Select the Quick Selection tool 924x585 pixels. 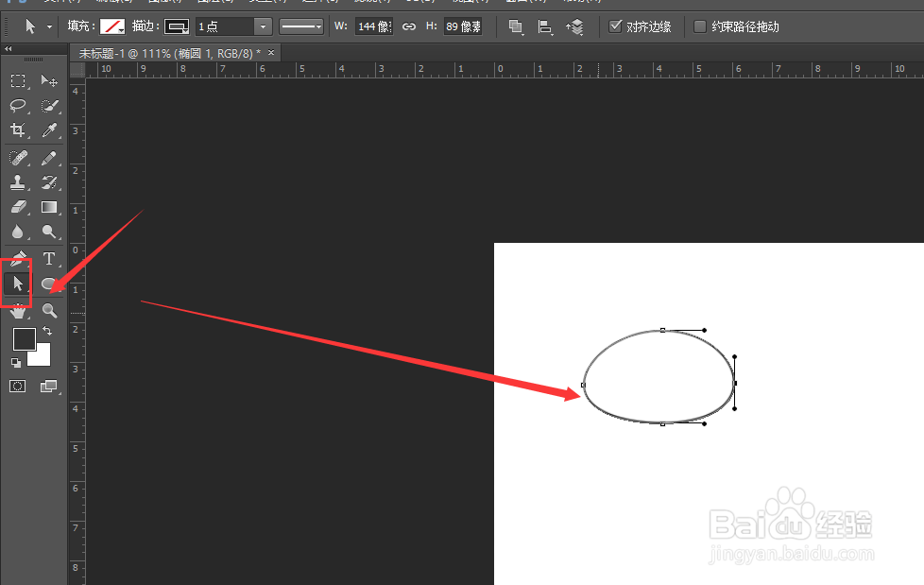click(x=49, y=106)
